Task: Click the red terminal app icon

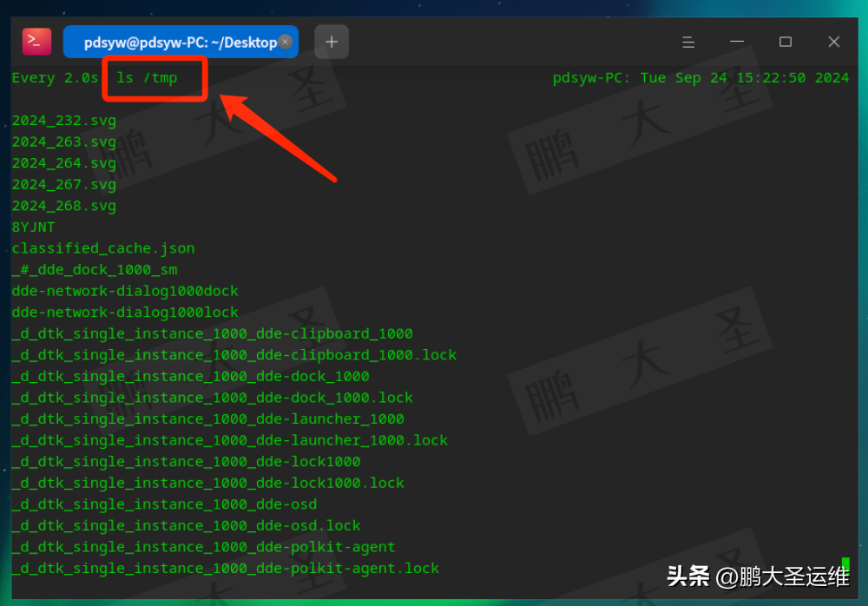Action: 36,42
